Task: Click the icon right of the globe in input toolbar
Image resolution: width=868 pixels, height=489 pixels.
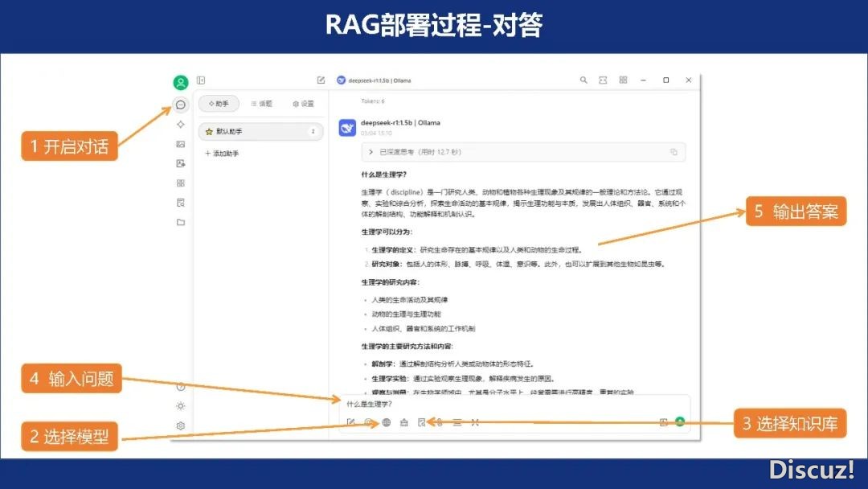Action: point(404,422)
